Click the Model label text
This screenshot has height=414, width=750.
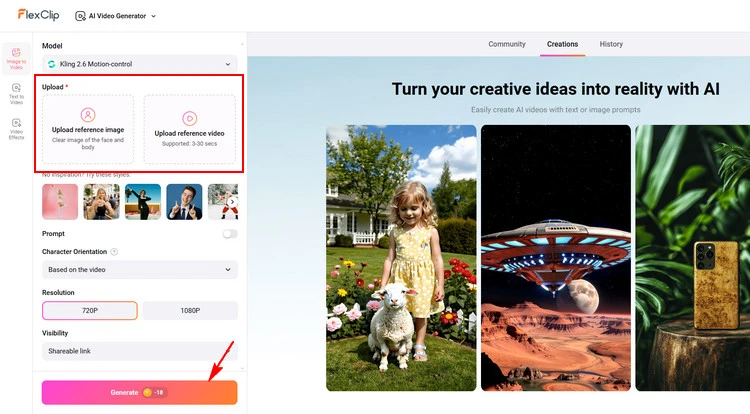(x=52, y=46)
